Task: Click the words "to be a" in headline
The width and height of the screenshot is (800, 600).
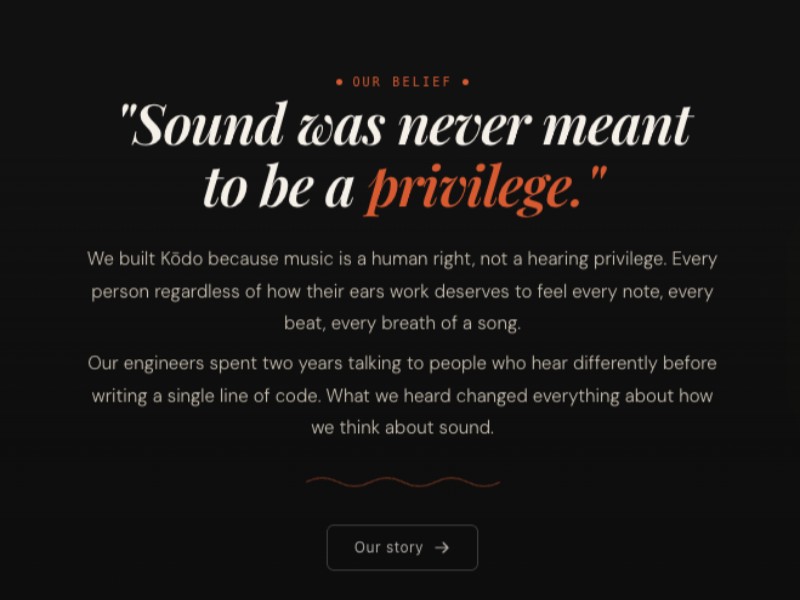Action: point(278,187)
